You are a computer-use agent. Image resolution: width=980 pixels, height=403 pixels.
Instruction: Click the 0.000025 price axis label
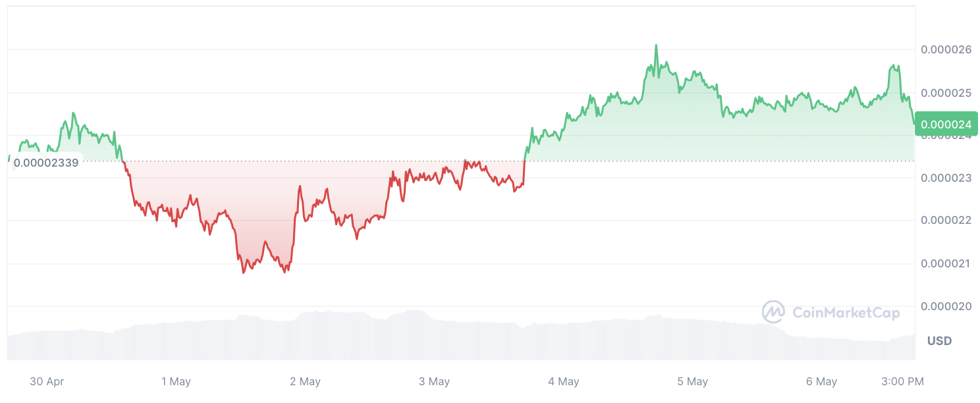tap(946, 93)
